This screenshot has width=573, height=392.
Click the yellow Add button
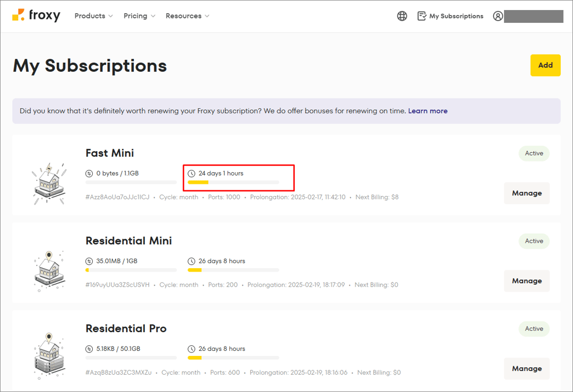tap(545, 65)
